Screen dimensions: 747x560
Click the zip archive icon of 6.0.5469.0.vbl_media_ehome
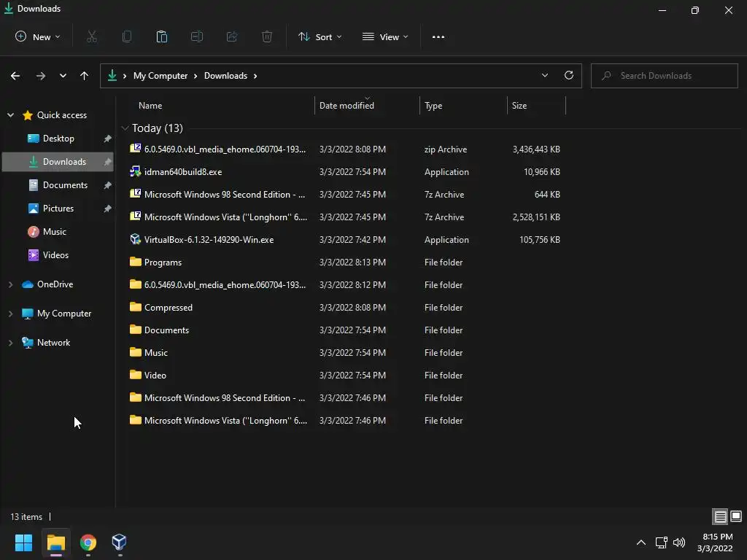tap(135, 149)
